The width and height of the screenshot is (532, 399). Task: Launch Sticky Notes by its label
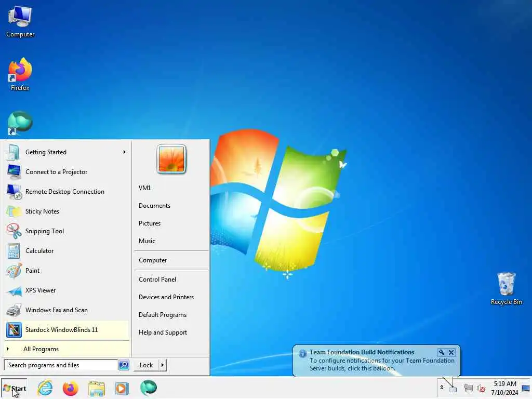(42, 211)
